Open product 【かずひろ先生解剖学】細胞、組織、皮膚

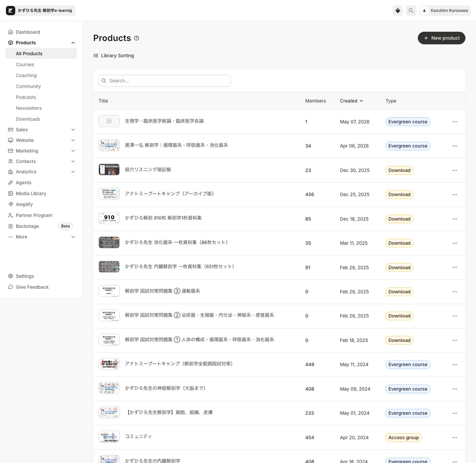(x=169, y=412)
